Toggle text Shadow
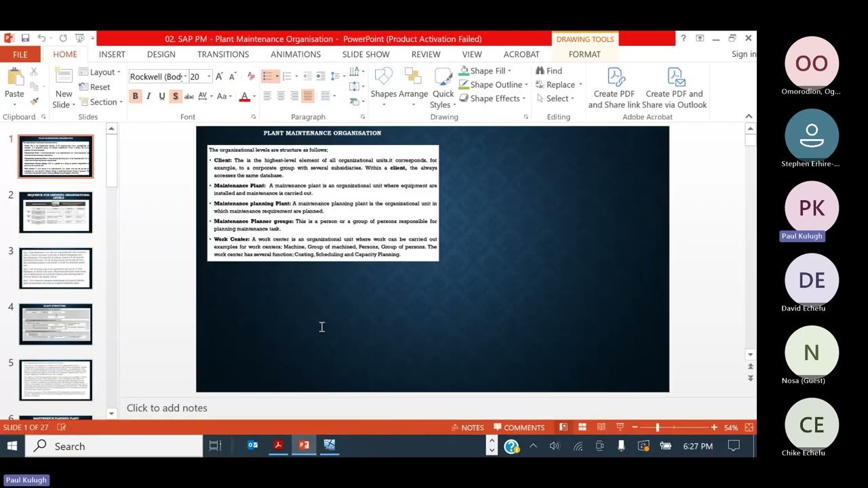 click(x=176, y=96)
